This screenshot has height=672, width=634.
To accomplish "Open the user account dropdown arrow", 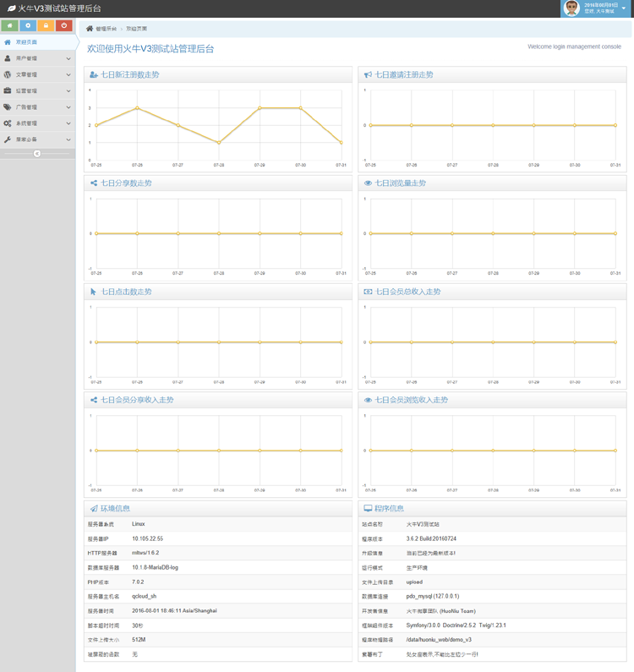I will (x=623, y=8).
